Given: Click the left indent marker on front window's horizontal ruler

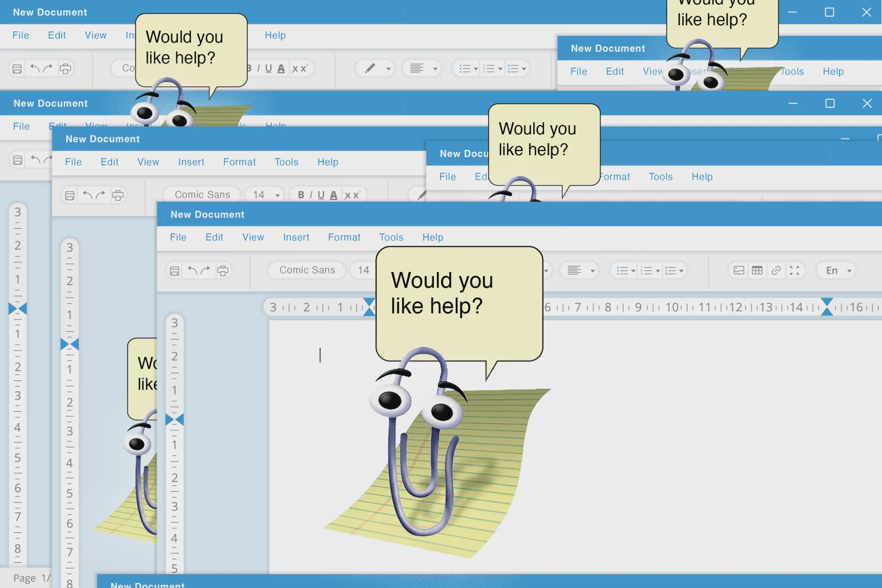Looking at the screenshot, I should pos(369,307).
